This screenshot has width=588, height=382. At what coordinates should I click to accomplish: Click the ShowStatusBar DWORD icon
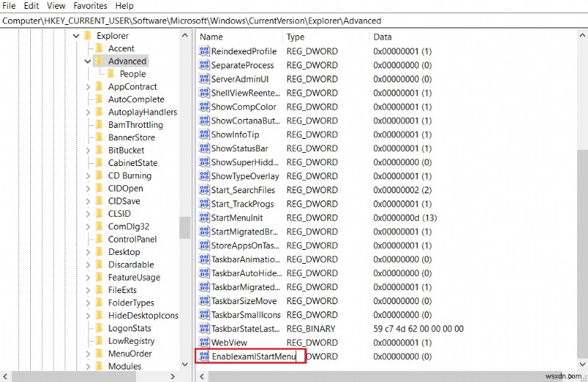(x=204, y=148)
